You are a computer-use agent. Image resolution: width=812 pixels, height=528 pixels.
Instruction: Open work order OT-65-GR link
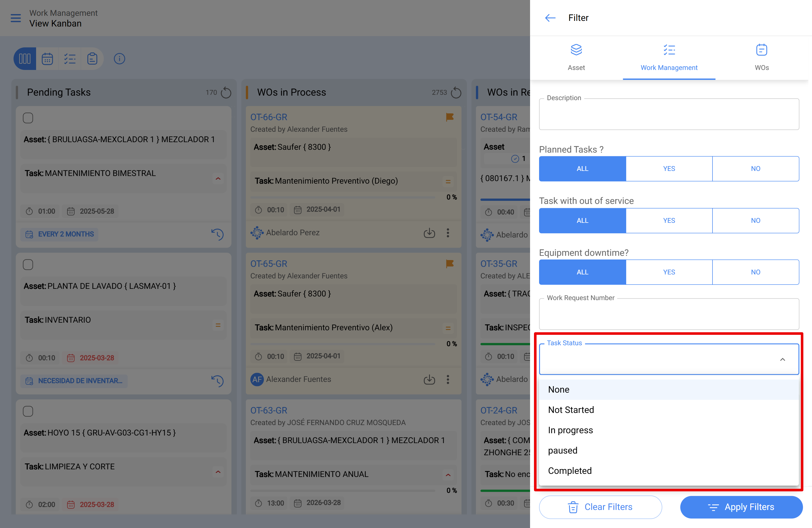click(x=268, y=264)
